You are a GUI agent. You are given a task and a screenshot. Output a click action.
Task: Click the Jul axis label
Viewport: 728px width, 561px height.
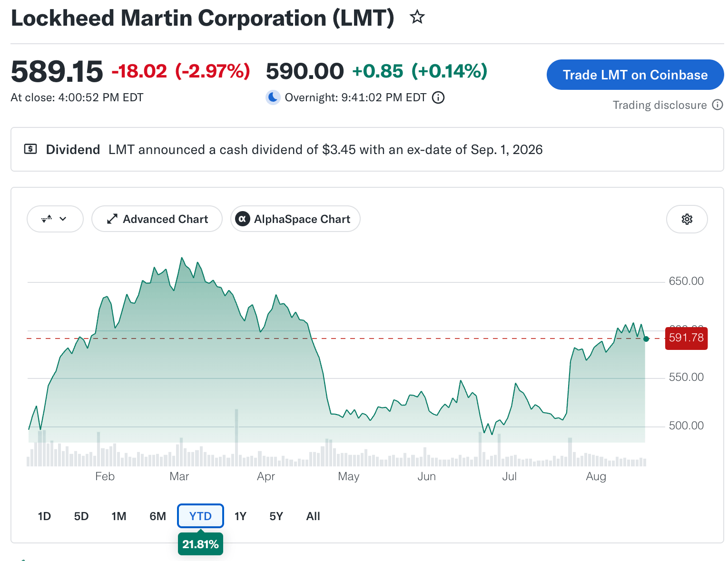coord(509,476)
